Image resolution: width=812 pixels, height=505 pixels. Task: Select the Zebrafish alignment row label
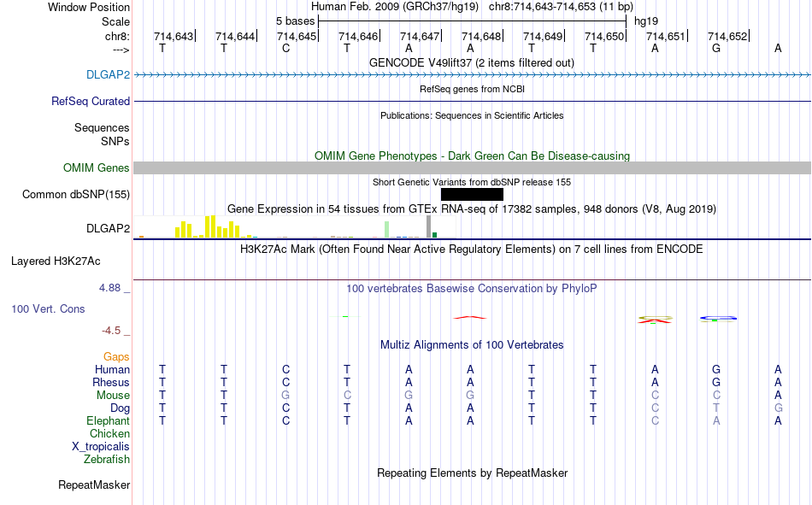tap(107, 460)
